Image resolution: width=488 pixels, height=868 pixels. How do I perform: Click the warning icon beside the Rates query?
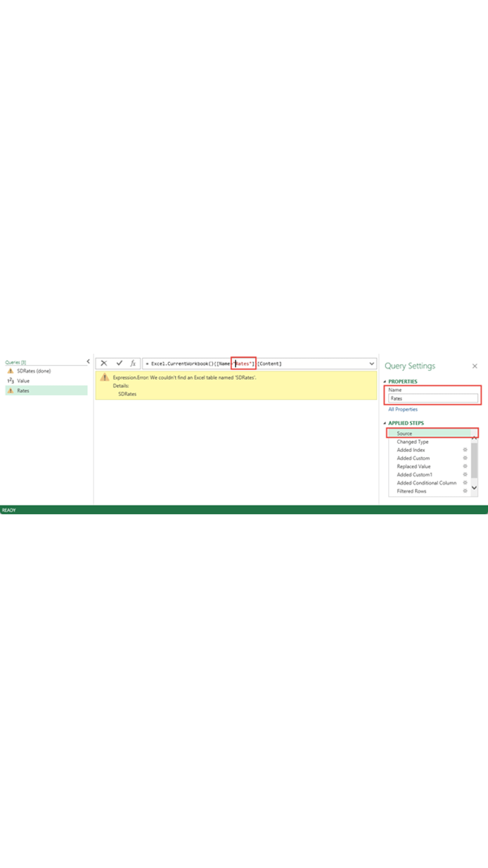point(10,390)
